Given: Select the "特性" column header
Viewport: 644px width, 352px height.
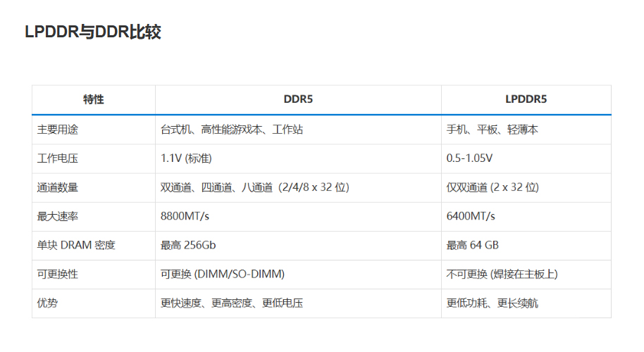Looking at the screenshot, I should [93, 99].
